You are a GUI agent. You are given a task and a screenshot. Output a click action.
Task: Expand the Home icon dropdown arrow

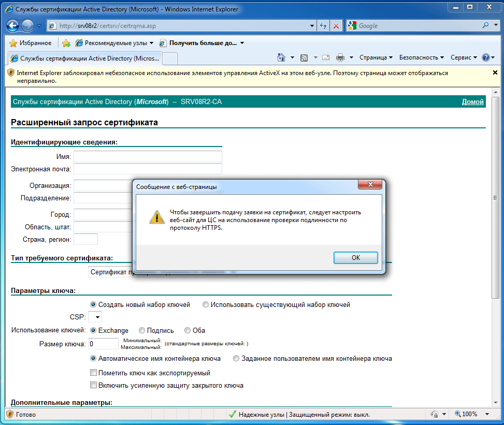292,57
